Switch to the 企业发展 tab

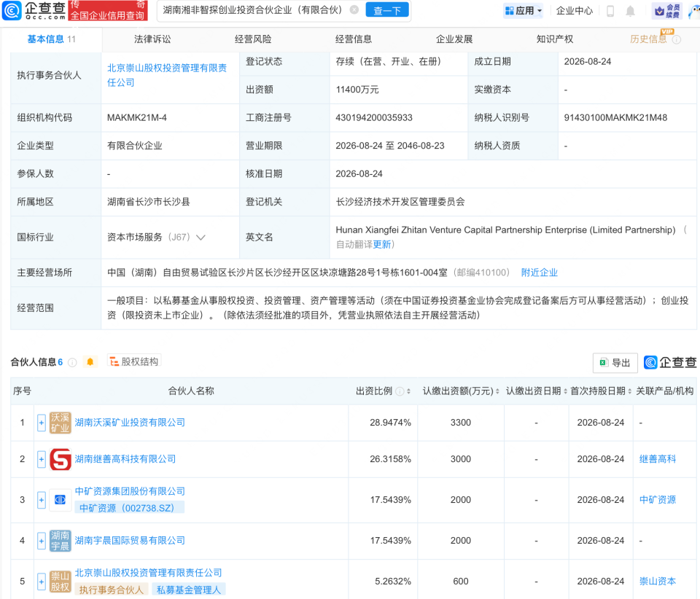tap(454, 39)
